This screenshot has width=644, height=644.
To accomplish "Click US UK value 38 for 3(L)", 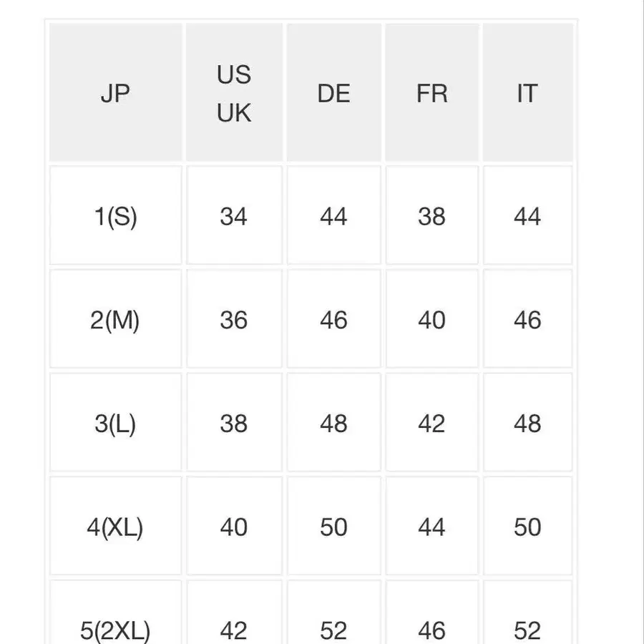I will click(x=234, y=424).
